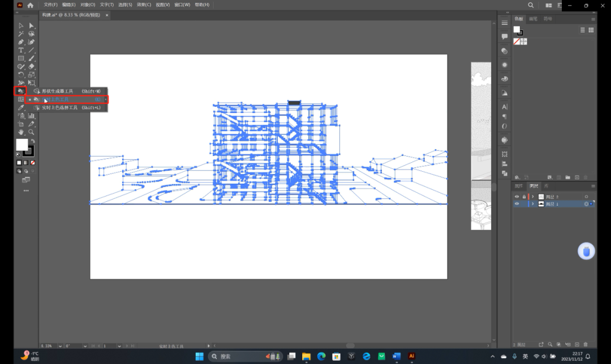Choose 实时上色选择工具 from the flyout

67,107
